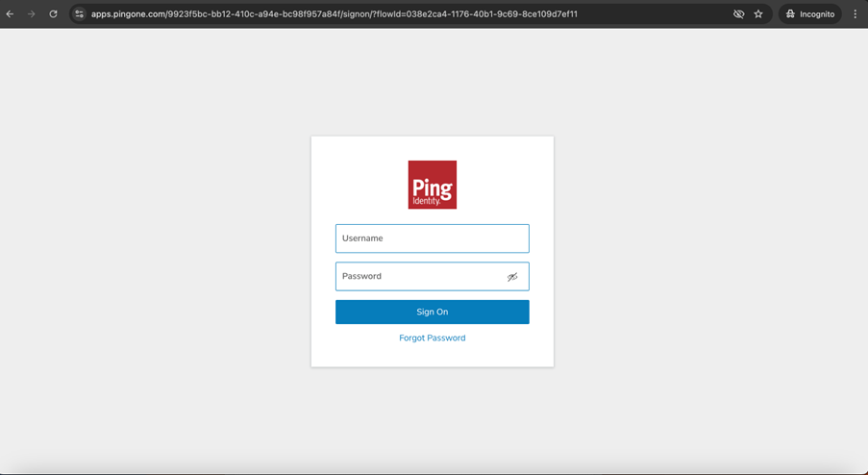Click the crossed-out eye tracking protection icon
The image size is (868, 475).
click(x=738, y=14)
